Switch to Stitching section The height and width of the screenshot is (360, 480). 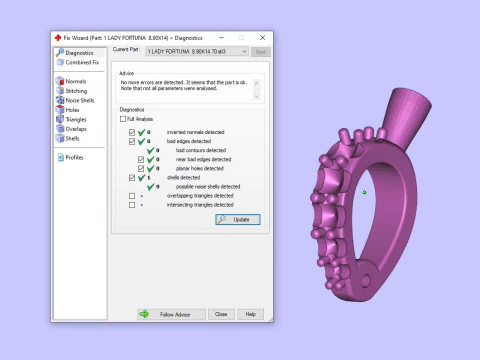pos(76,91)
